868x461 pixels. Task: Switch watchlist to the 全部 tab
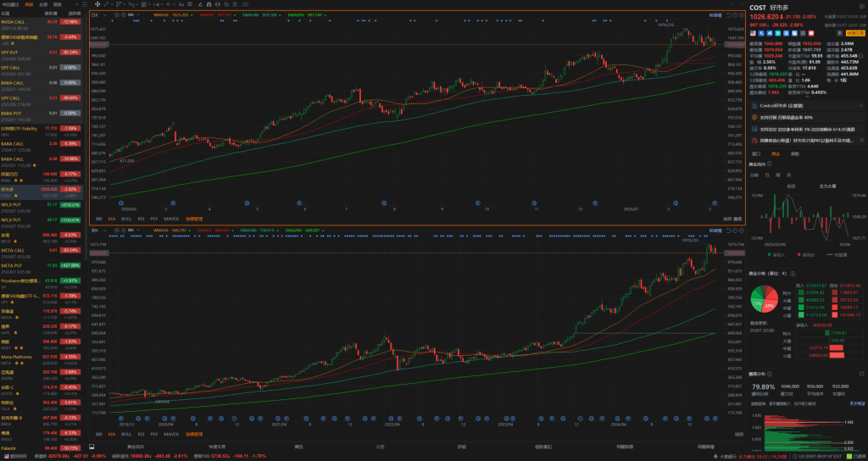(x=42, y=4)
